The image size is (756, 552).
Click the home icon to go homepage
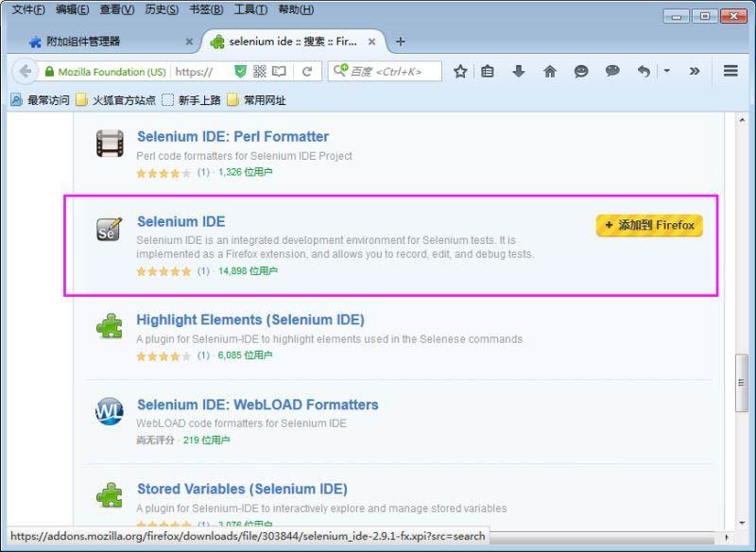[551, 72]
